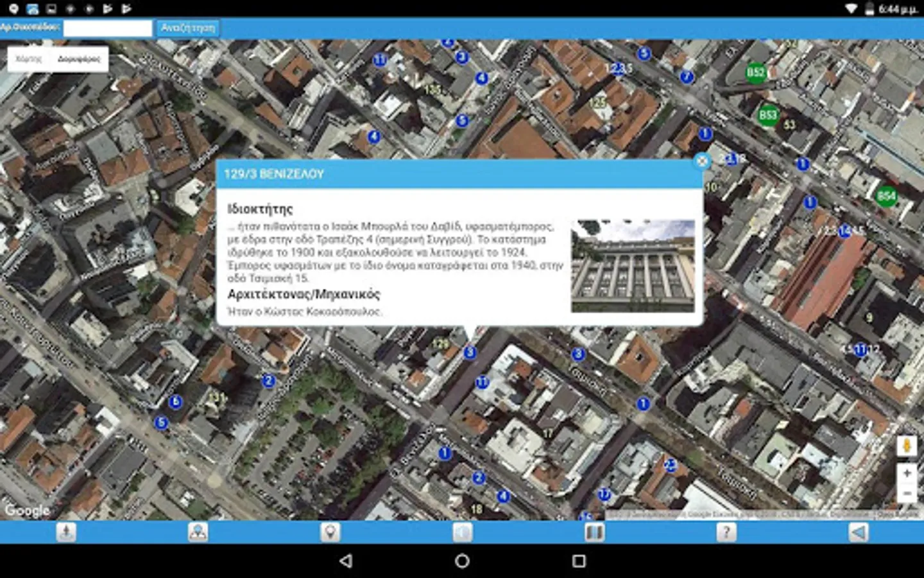This screenshot has width=924, height=578.
Task: Click the Google logo on the map
Action: click(x=27, y=510)
